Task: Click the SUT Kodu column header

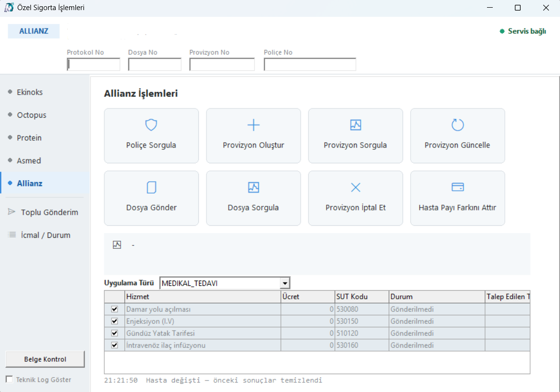Action: [362, 296]
